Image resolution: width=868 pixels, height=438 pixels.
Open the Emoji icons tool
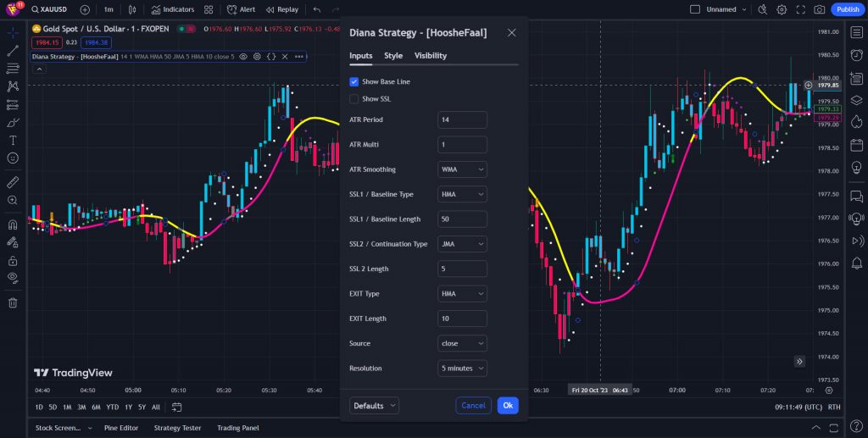(13, 158)
